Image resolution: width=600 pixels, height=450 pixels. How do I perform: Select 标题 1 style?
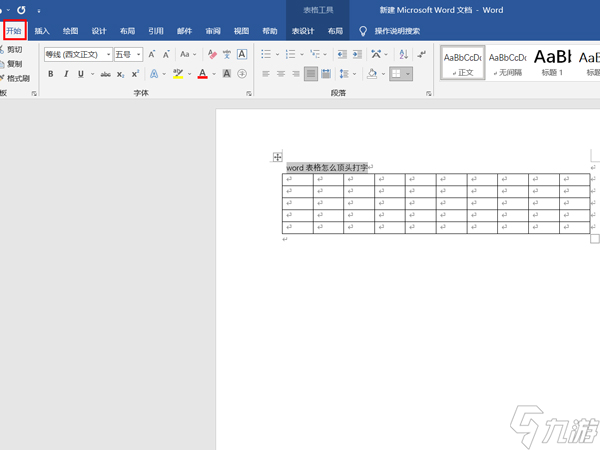coord(553,63)
